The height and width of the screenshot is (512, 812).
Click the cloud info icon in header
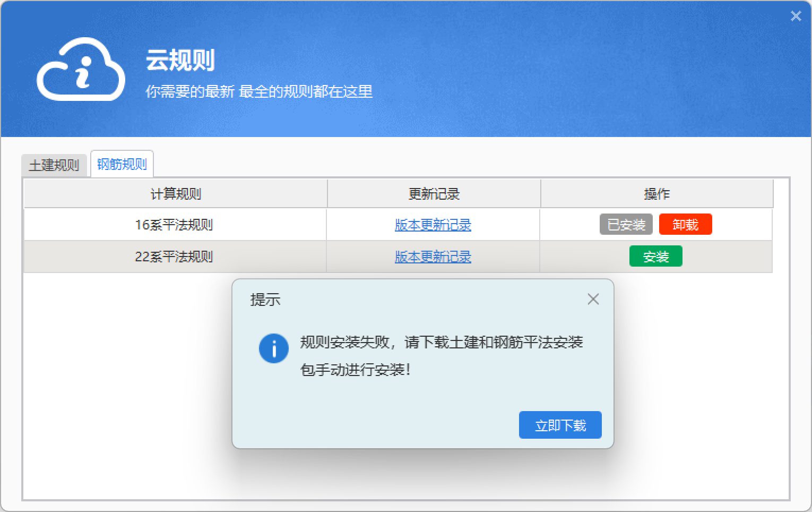click(x=81, y=69)
